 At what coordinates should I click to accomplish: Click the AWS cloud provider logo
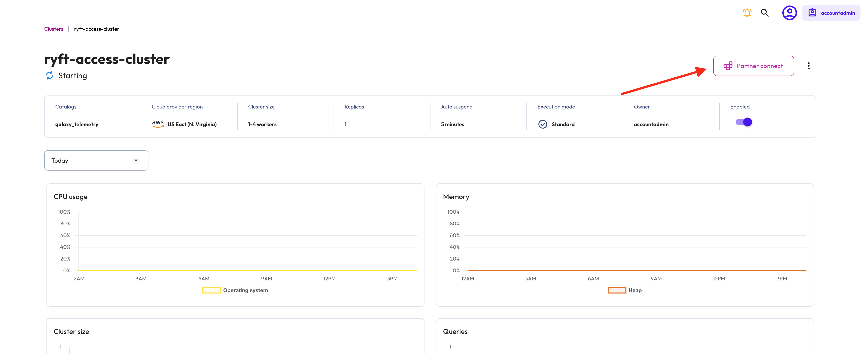pos(158,124)
